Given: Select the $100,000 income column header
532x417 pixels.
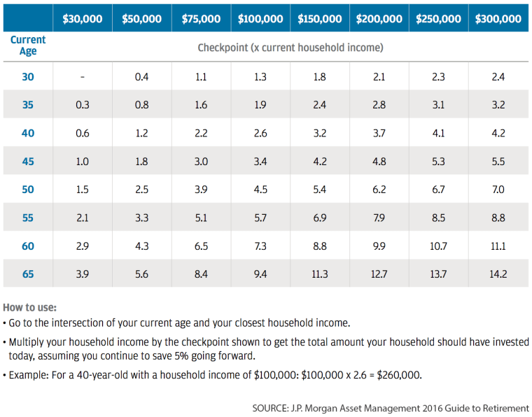Looking at the screenshot, I should point(260,18).
